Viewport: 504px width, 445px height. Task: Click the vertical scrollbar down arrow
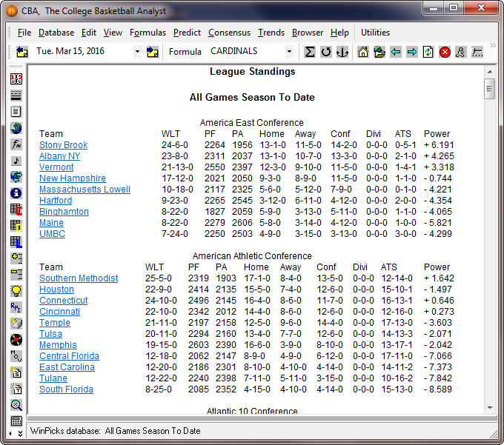coord(489,407)
